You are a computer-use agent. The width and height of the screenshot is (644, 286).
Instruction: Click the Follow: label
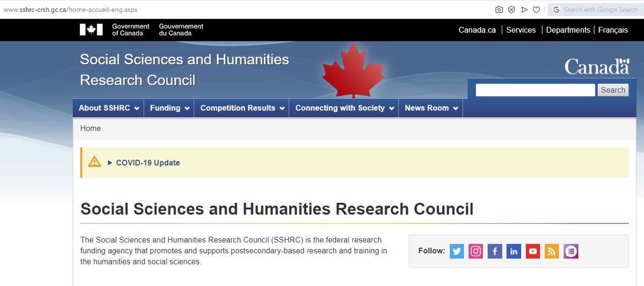[432, 251]
